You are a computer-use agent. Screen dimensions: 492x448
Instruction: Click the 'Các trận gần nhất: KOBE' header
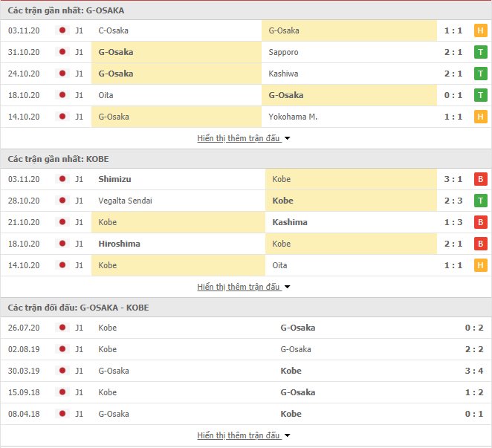[59, 159]
